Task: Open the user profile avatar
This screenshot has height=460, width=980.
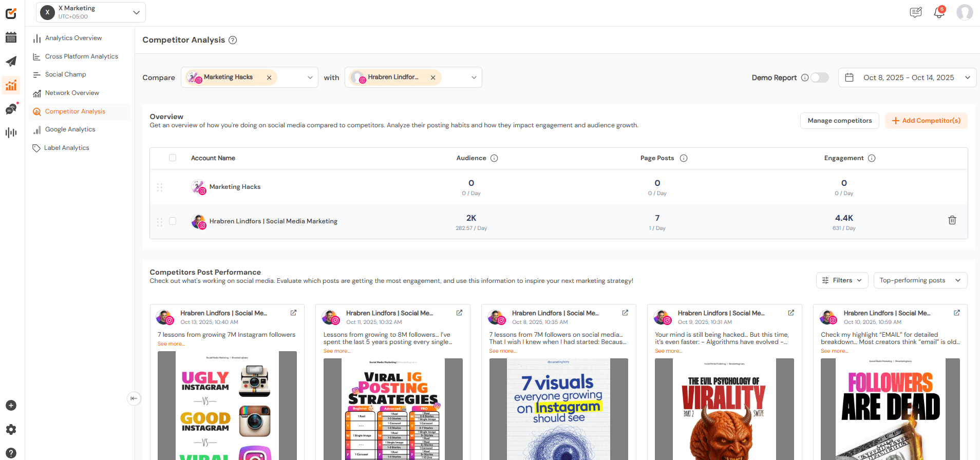Action: click(965, 12)
